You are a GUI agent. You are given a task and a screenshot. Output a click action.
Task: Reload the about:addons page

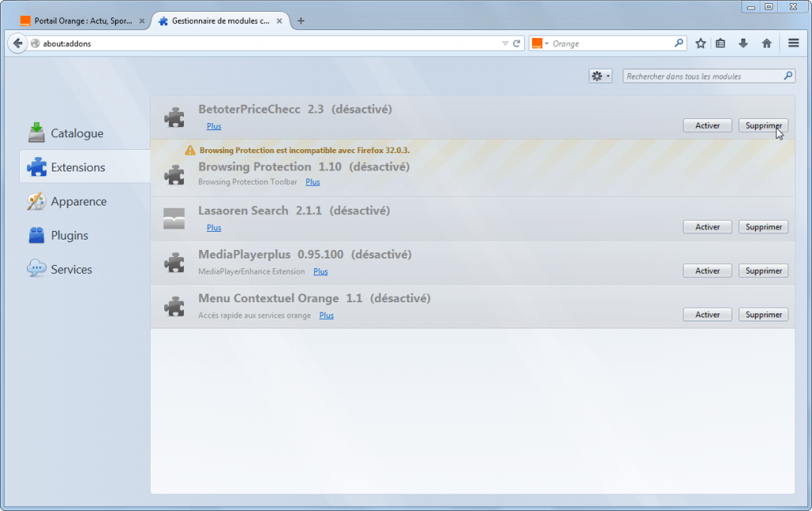pos(516,44)
